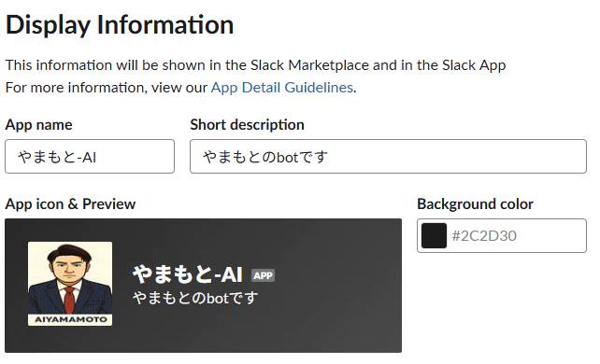Click the background color swatch square
This screenshot has height=364, width=600.
tap(434, 235)
